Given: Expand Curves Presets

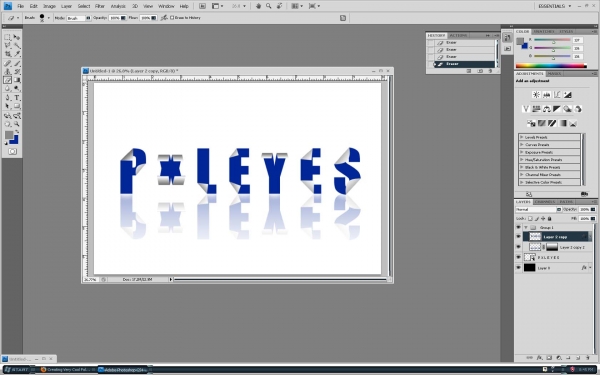Looking at the screenshot, I should [x=522, y=145].
